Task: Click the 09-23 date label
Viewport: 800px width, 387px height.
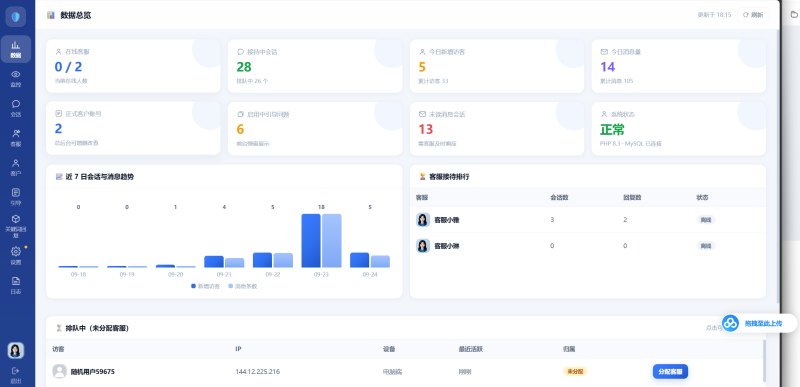Action: click(x=321, y=274)
